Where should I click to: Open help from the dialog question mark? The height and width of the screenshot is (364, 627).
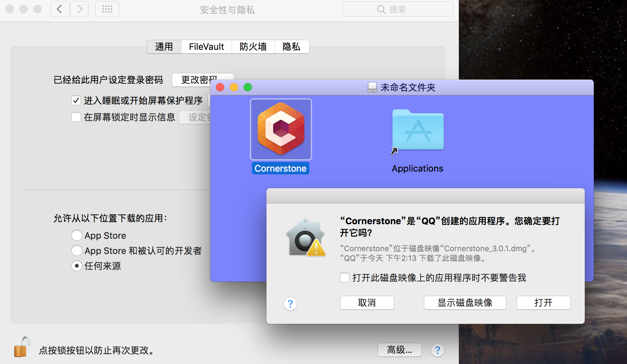[x=290, y=304]
